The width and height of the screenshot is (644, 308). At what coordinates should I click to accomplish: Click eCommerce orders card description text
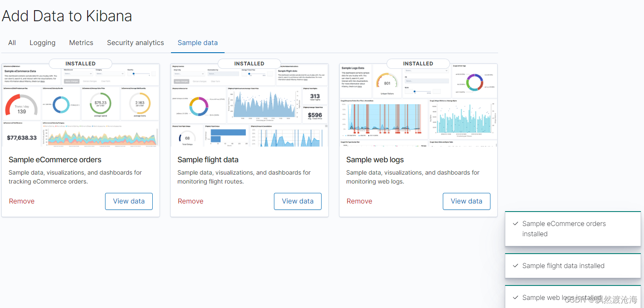point(75,177)
